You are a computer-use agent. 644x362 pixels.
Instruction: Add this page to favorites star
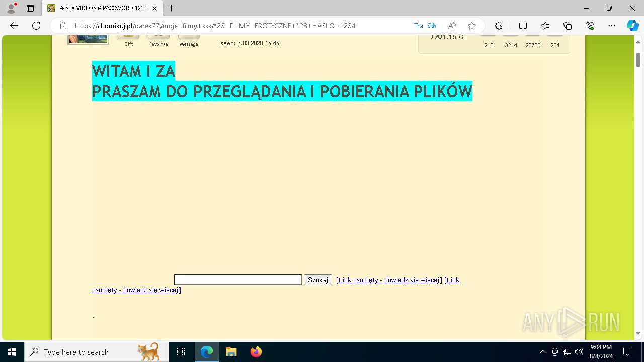[472, 26]
